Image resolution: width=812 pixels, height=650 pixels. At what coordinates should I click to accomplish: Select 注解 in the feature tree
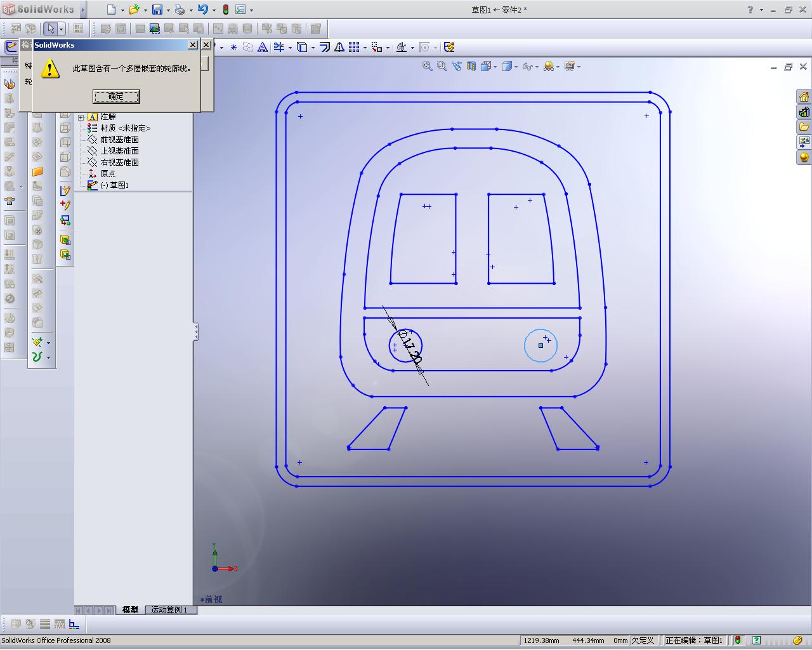[108, 117]
